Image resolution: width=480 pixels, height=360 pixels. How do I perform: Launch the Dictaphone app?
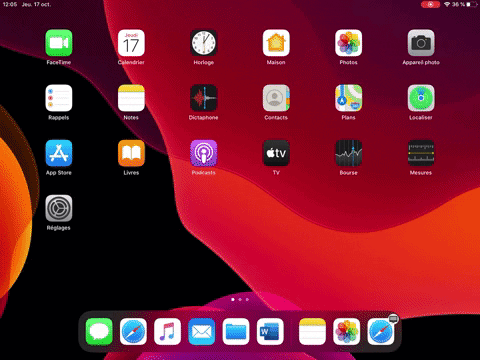(203, 98)
